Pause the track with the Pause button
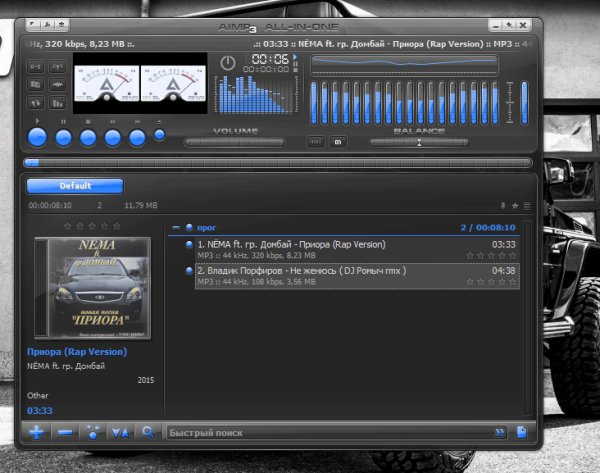The height and width of the screenshot is (473, 600). click(64, 138)
